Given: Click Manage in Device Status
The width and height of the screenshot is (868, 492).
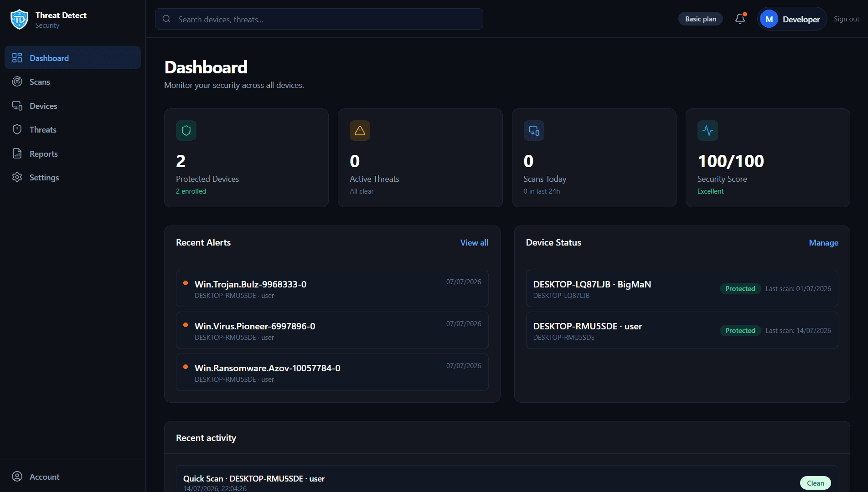Looking at the screenshot, I should coord(823,243).
